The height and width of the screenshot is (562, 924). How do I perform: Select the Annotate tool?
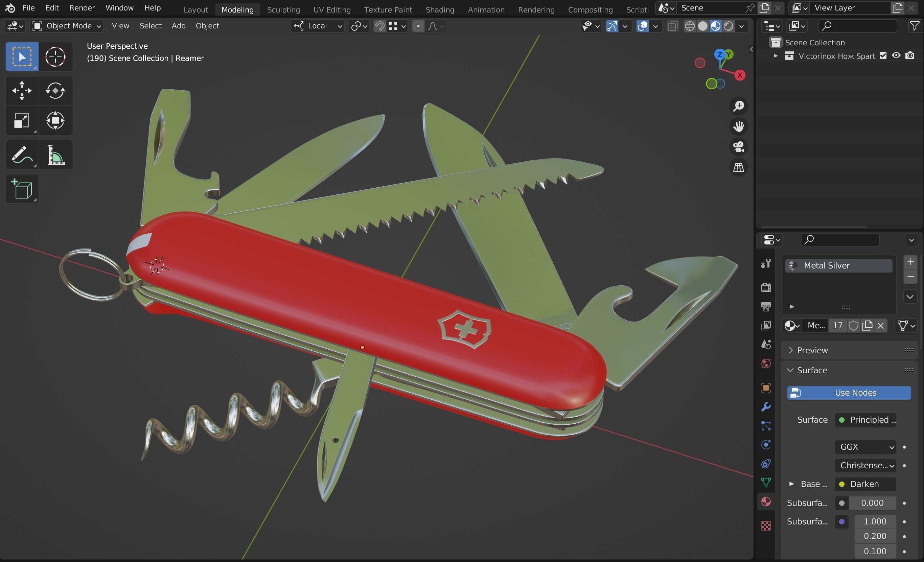[22, 155]
